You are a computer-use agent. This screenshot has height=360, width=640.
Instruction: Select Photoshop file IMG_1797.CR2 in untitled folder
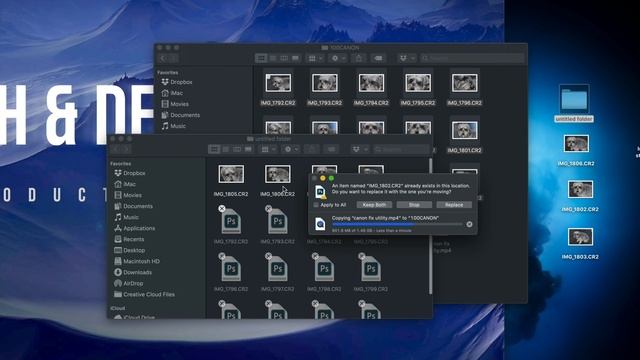[278, 269]
